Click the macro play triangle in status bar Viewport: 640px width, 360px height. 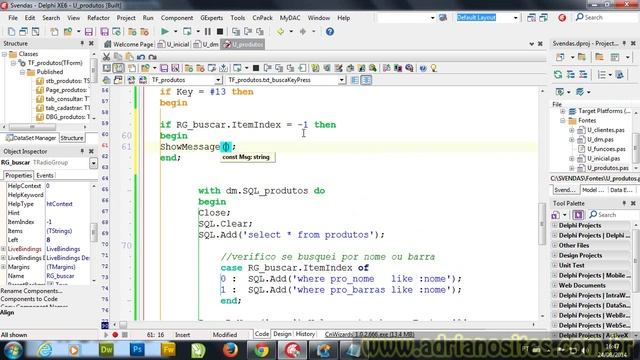[x=106, y=335]
